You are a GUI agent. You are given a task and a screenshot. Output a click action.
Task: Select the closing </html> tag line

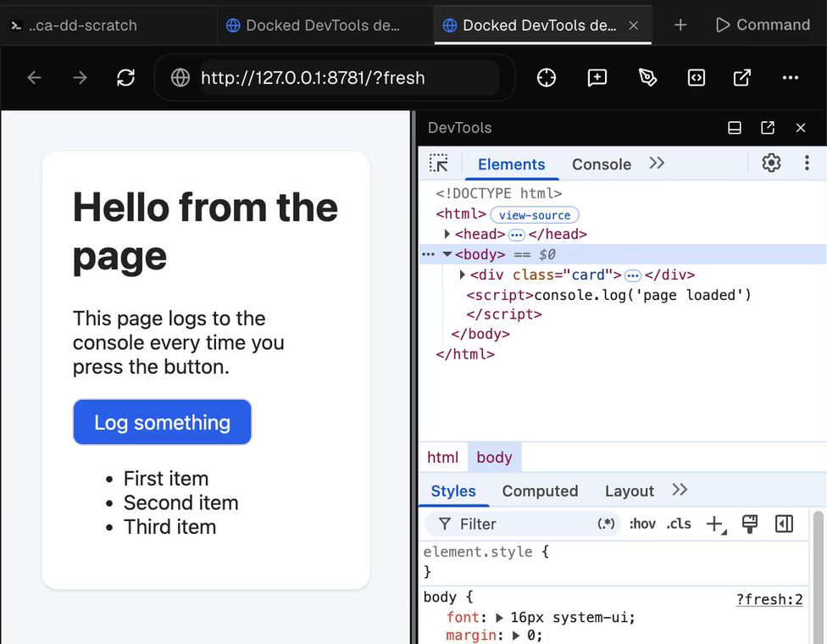click(465, 354)
